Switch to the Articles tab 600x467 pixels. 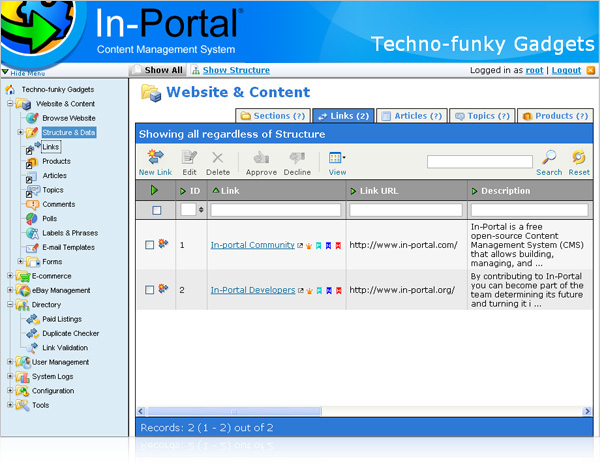(412, 116)
